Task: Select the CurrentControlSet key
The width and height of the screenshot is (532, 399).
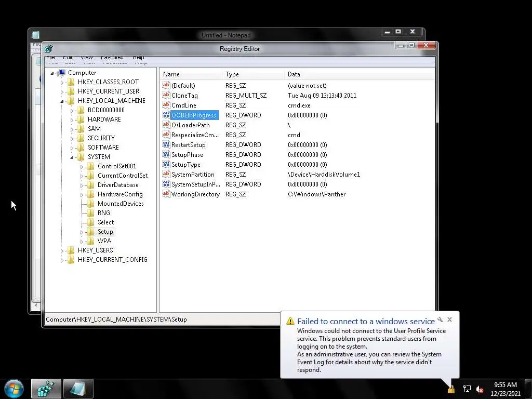Action: [123, 176]
